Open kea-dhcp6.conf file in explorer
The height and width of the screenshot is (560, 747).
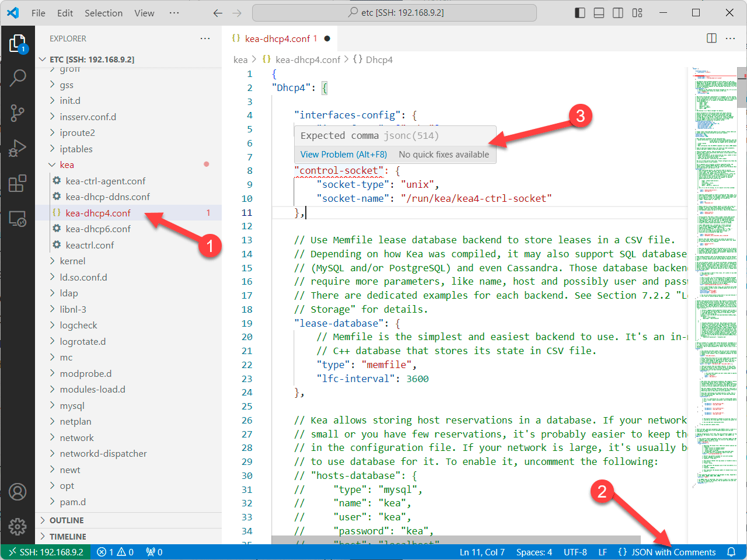98,229
